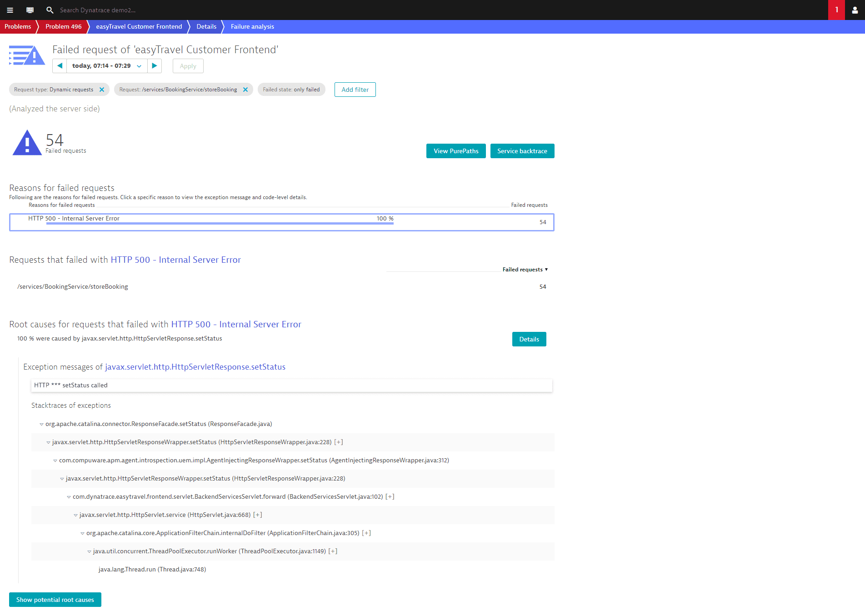Collapse HttpServlet.service stack frame
Viewport: 865px width, 616px height.
pos(75,515)
